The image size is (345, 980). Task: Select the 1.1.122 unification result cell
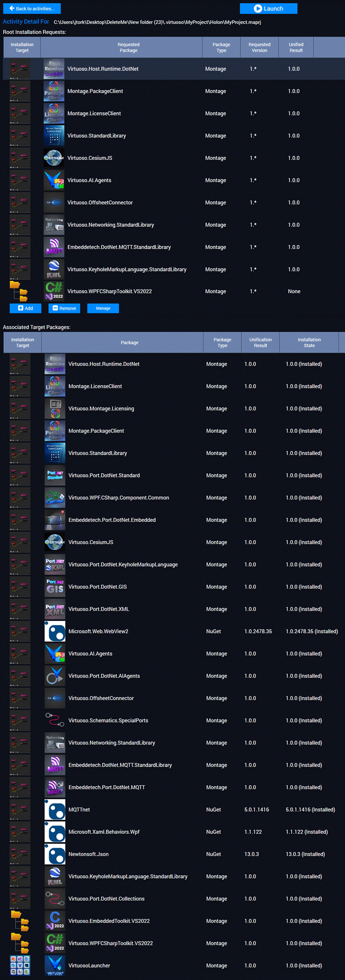pyautogui.click(x=253, y=832)
